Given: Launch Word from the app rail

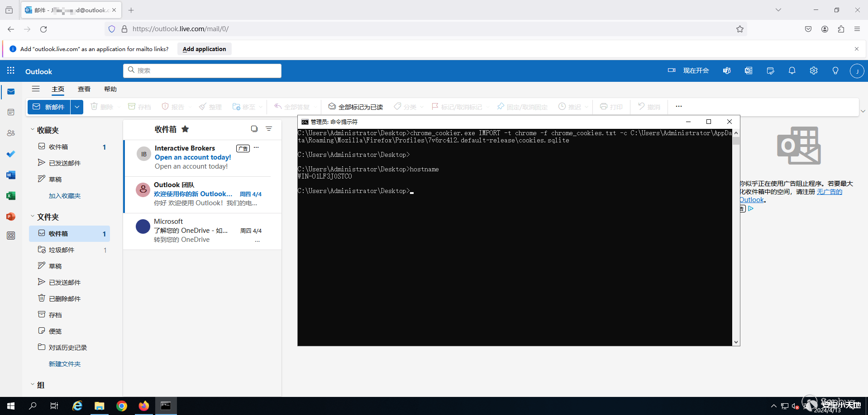Looking at the screenshot, I should pos(11,175).
